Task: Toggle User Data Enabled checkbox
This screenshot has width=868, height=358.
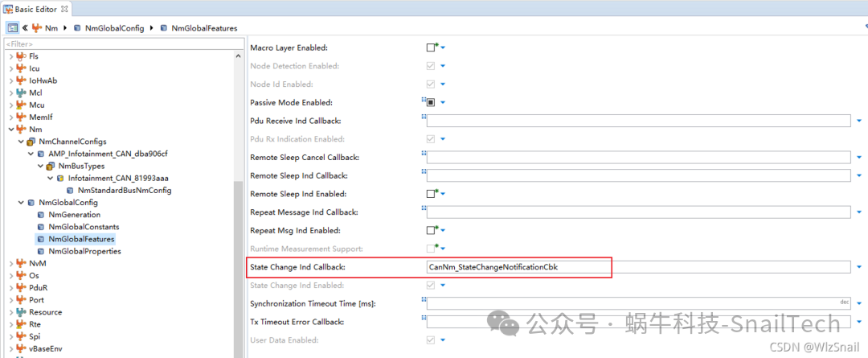Action: click(431, 340)
